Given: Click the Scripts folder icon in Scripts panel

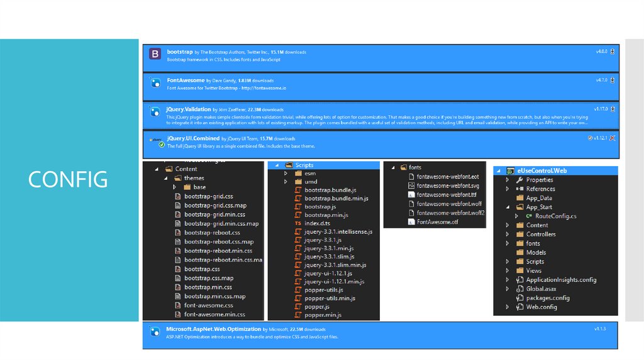Looking at the screenshot, I should pos(289,165).
